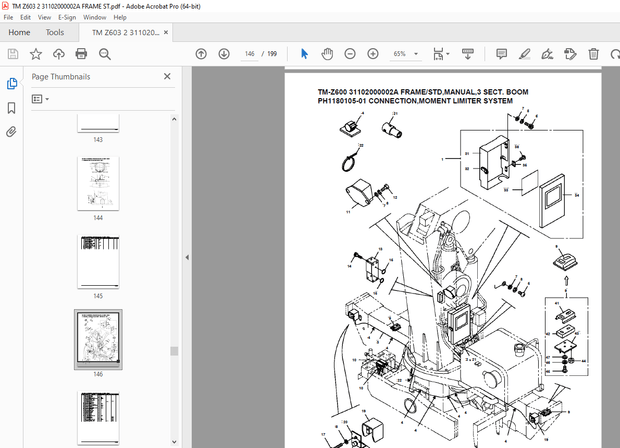Activate the hand pan tool
This screenshot has height=448, width=620.
[327, 54]
